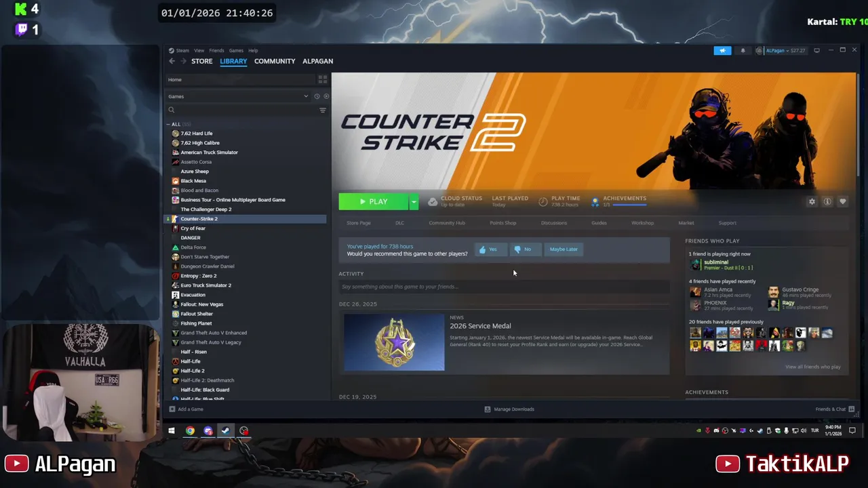Open the ALPAGAN profile tab
Screen dimensions: 868x488
317,61
